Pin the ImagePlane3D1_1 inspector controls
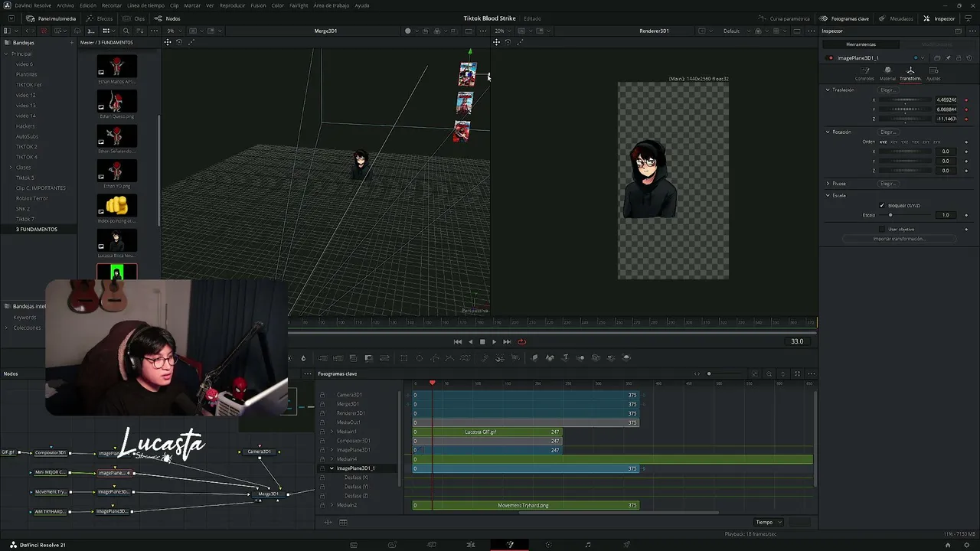980x551 pixels. tap(948, 58)
